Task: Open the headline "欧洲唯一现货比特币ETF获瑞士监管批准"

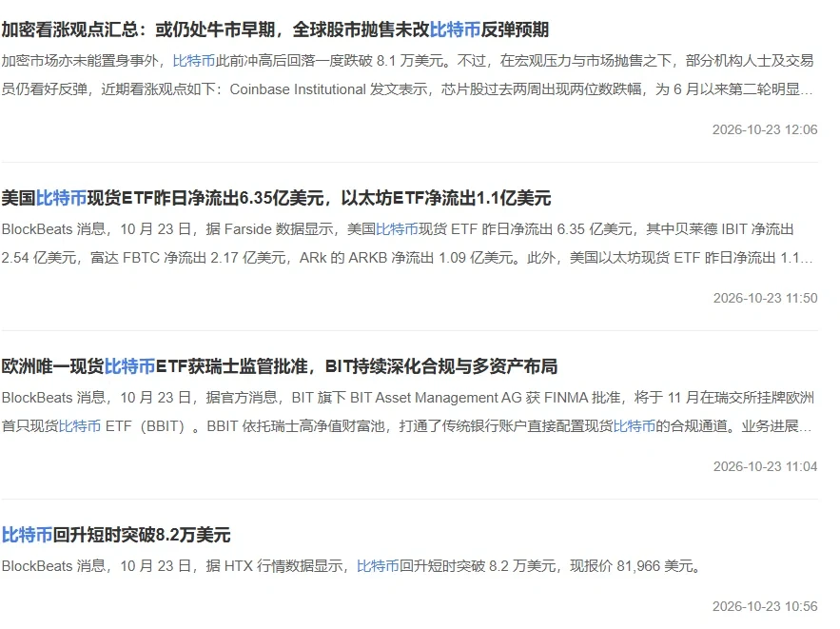Action: 279,366
